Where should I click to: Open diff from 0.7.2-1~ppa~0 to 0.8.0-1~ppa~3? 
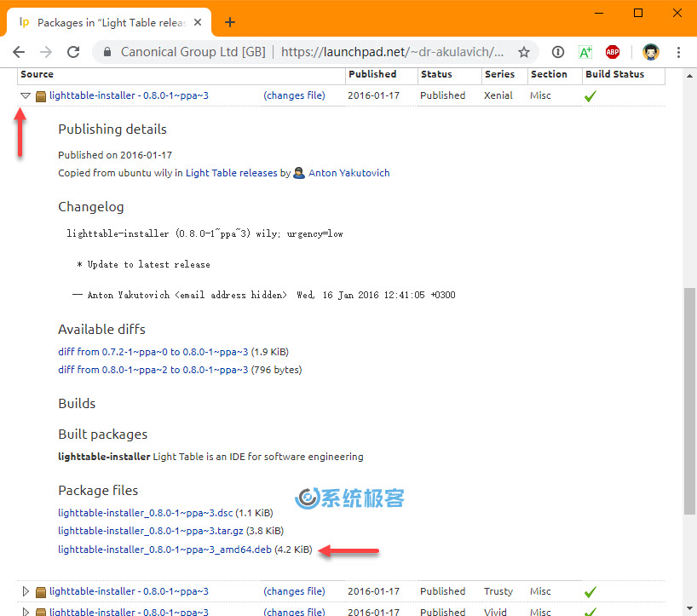tap(153, 352)
